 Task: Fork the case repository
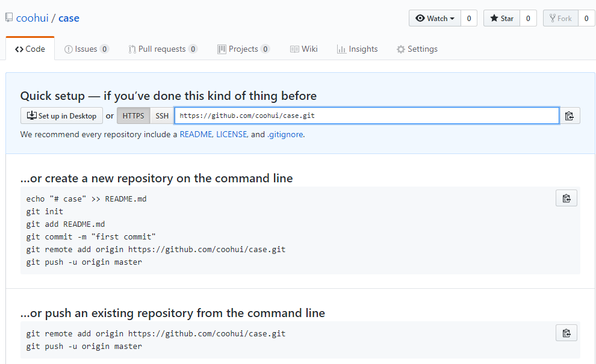560,18
